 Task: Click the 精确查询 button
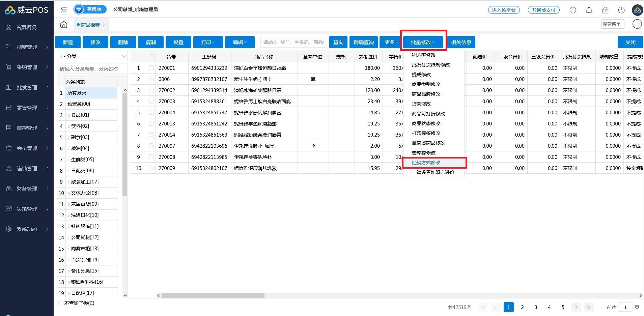(363, 42)
